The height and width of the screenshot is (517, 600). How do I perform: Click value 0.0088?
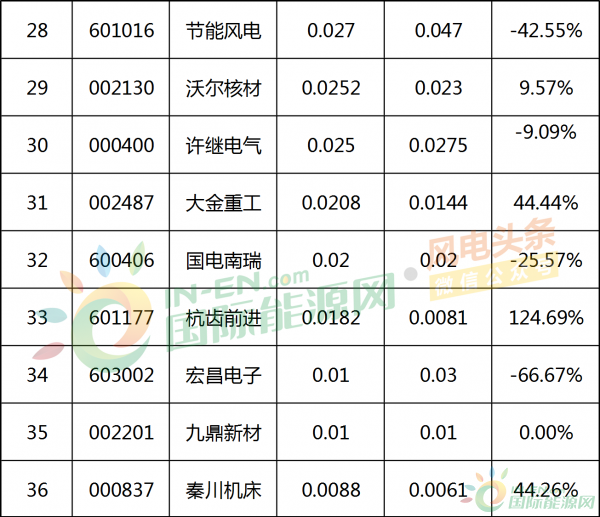331,490
